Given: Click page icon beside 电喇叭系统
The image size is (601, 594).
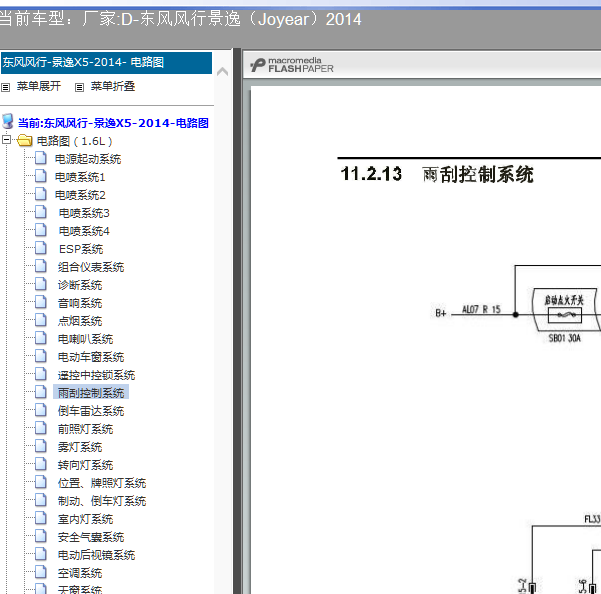Looking at the screenshot, I should point(41,338).
